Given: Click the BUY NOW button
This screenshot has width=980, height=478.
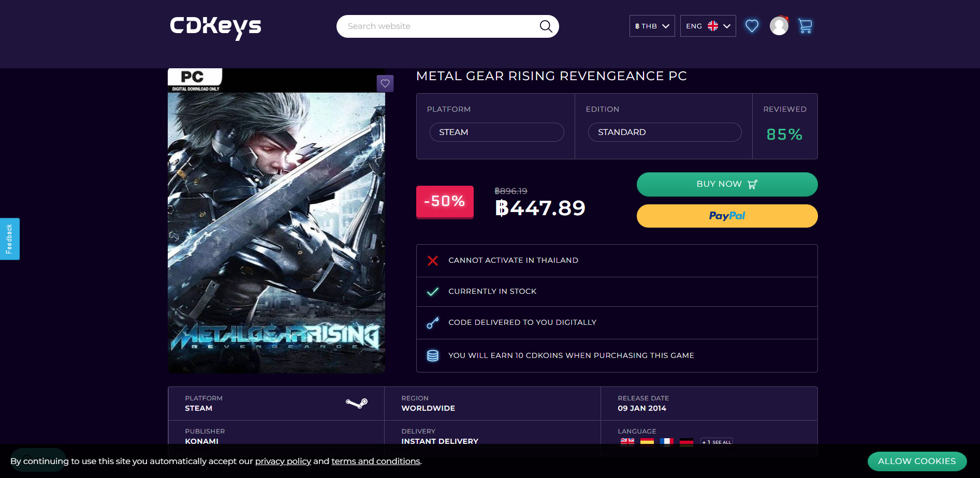Looking at the screenshot, I should (727, 184).
